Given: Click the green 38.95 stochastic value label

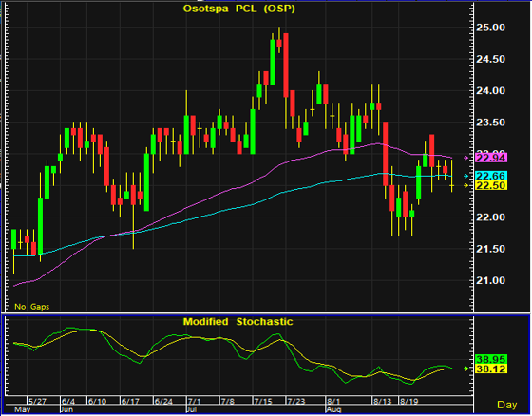Looking at the screenshot, I should (492, 359).
